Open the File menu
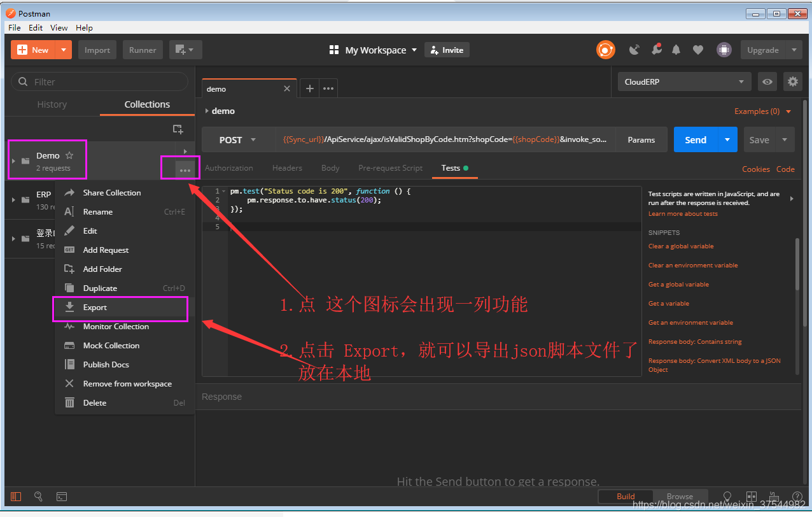This screenshot has width=812, height=517. (x=15, y=27)
